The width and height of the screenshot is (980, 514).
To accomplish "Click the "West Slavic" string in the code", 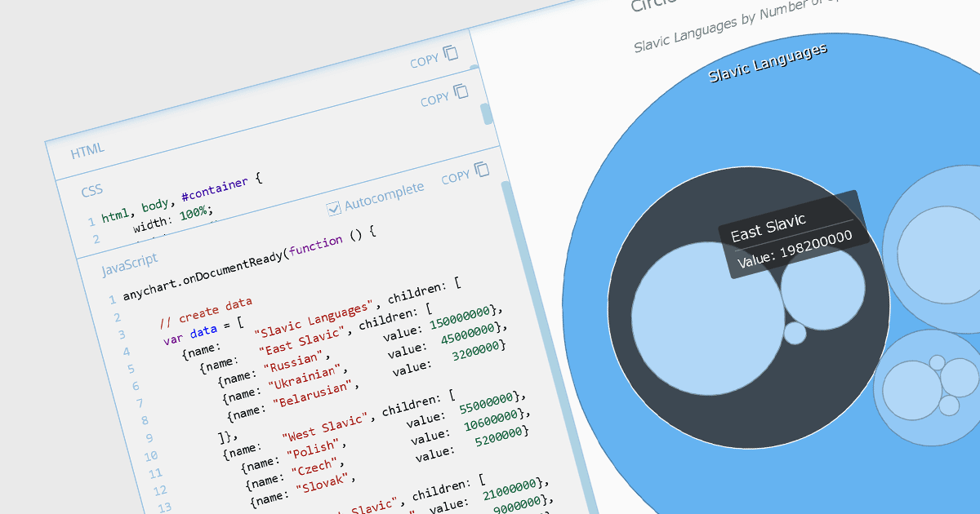I will click(x=326, y=427).
